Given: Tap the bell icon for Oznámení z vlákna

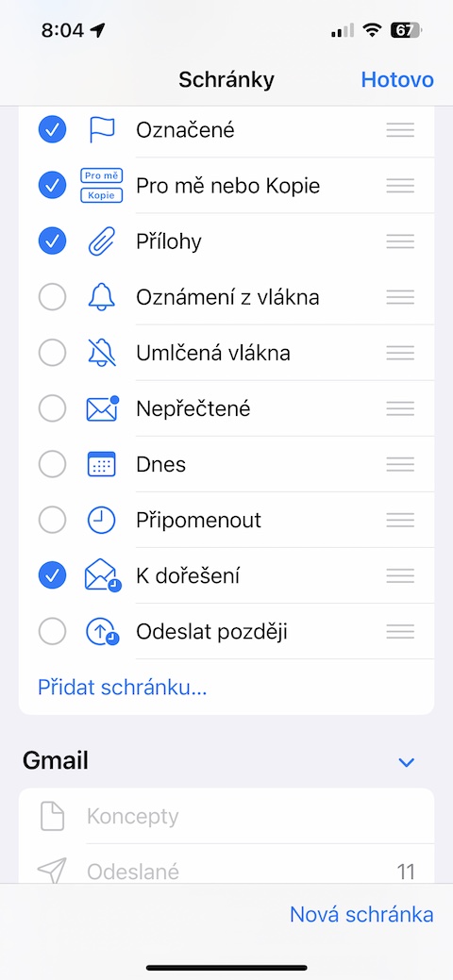Looking at the screenshot, I should tap(101, 297).
